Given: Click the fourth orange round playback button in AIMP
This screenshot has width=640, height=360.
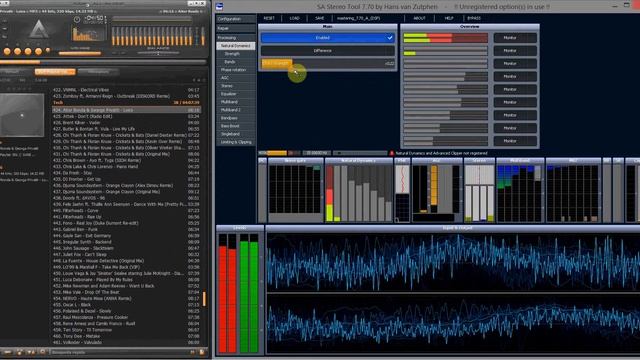Looking at the screenshot, I should point(39,51).
